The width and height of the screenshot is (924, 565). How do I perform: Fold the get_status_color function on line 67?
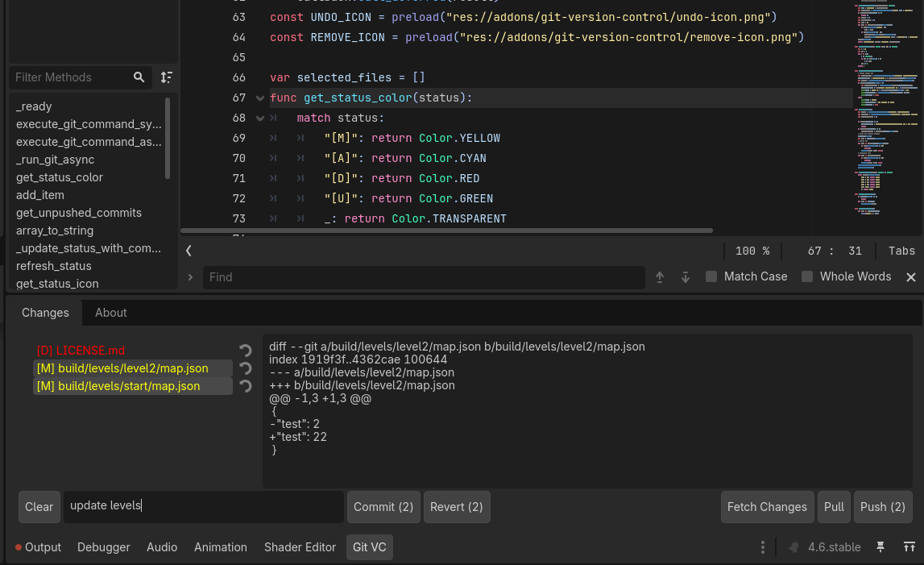[x=259, y=98]
